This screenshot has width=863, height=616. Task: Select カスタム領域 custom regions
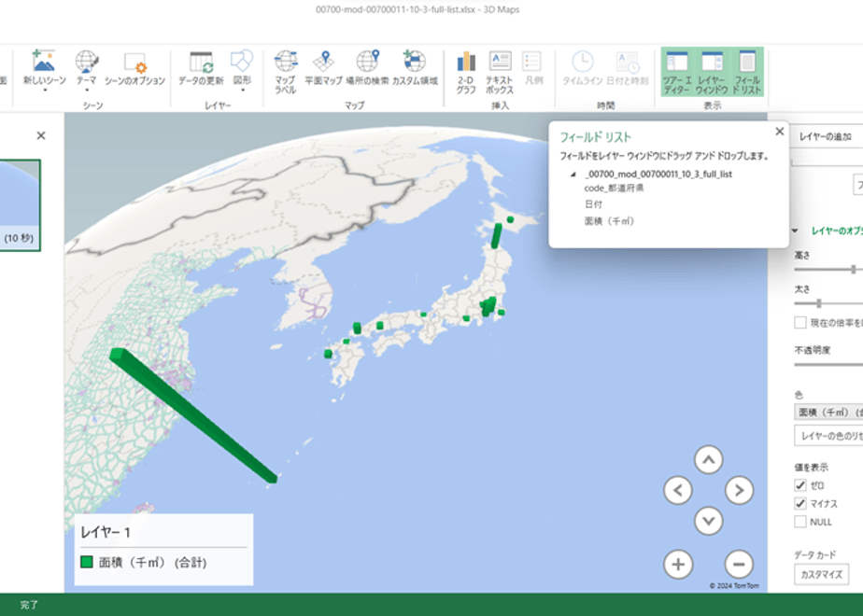415,69
